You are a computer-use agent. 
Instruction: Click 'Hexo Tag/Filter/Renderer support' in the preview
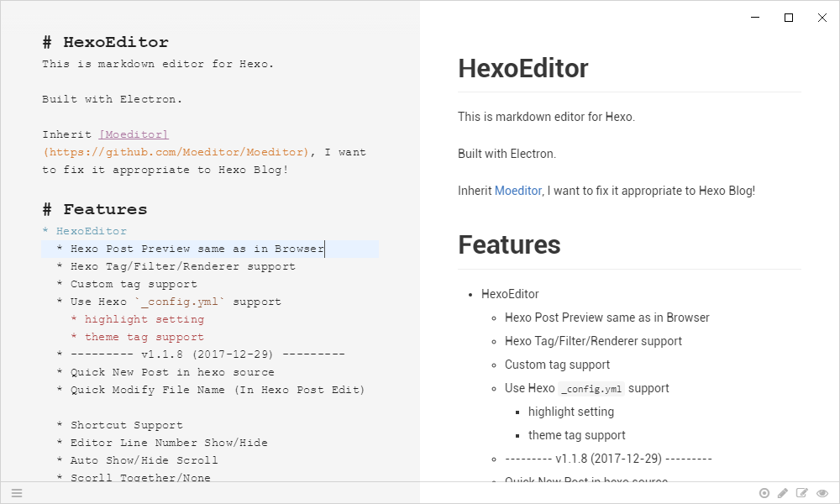click(x=593, y=341)
